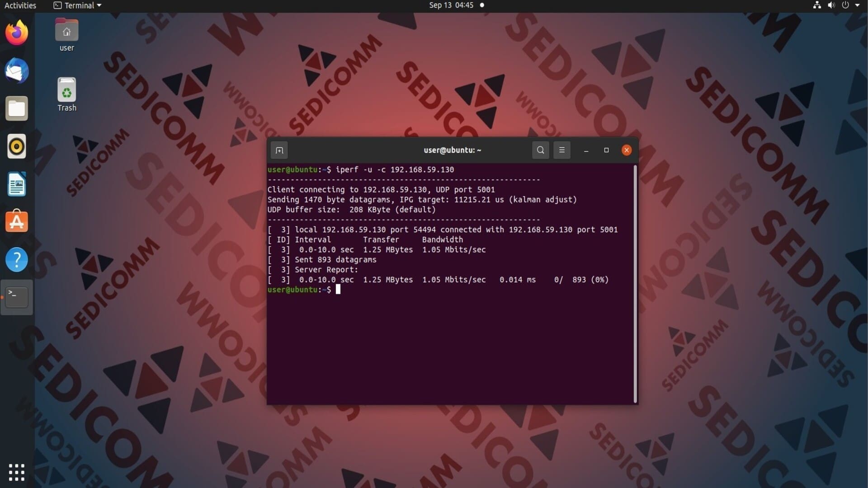The width and height of the screenshot is (868, 488).
Task: Open the terminal hamburger menu
Action: tap(562, 150)
